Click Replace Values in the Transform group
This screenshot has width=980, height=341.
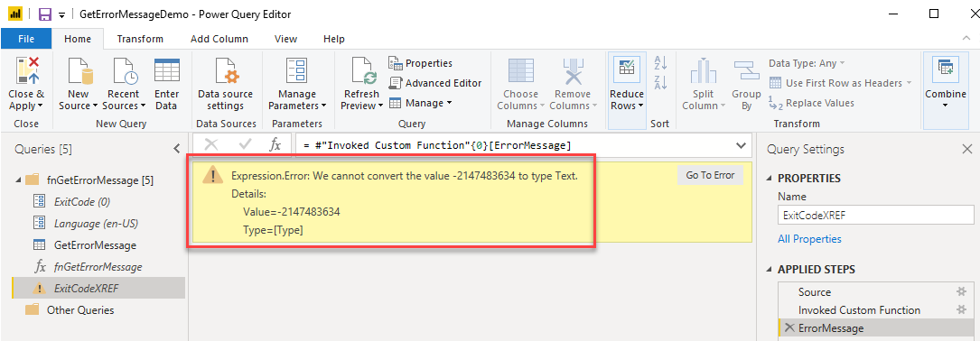click(811, 103)
